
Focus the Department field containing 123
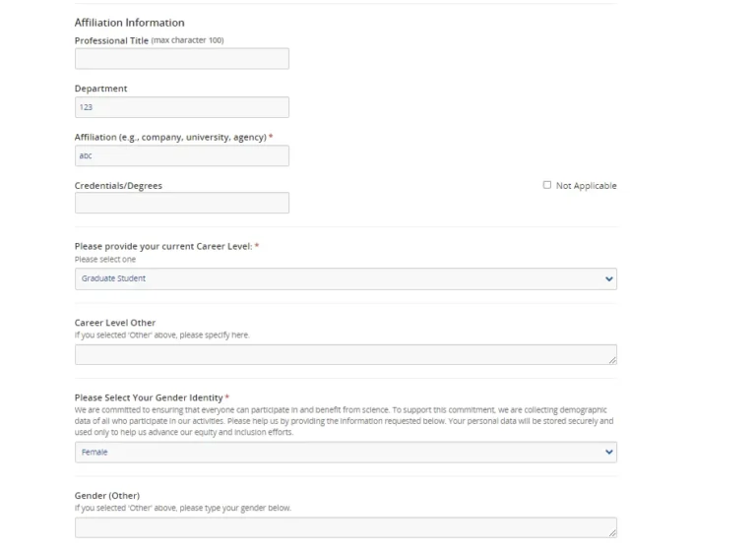[182, 107]
